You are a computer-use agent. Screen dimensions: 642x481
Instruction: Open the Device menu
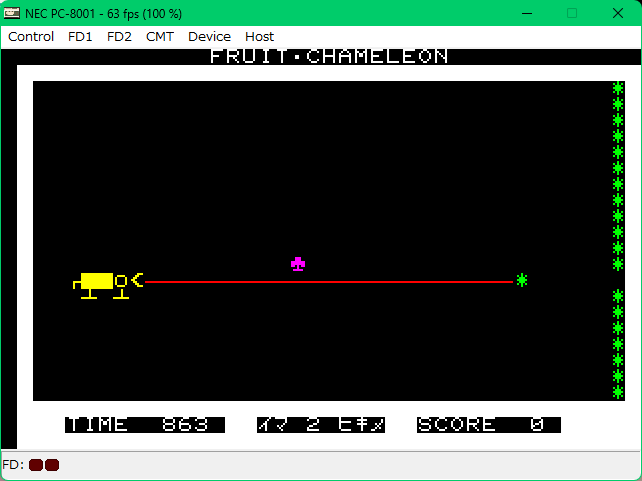click(209, 37)
